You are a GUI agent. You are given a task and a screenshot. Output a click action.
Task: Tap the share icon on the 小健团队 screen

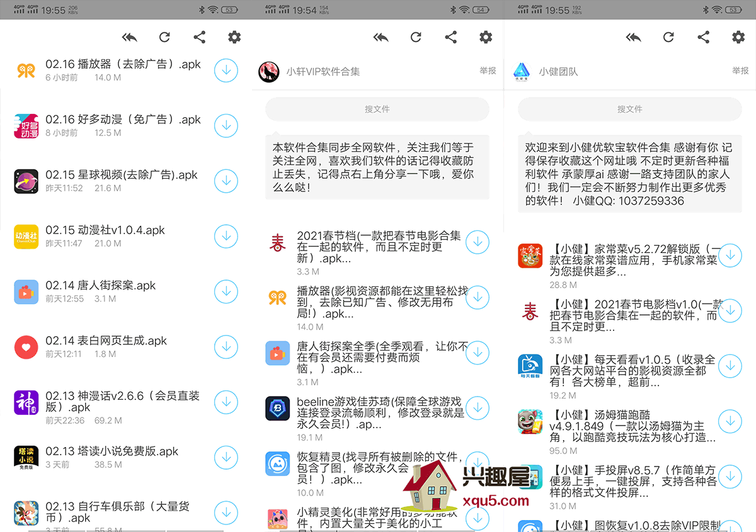(704, 37)
